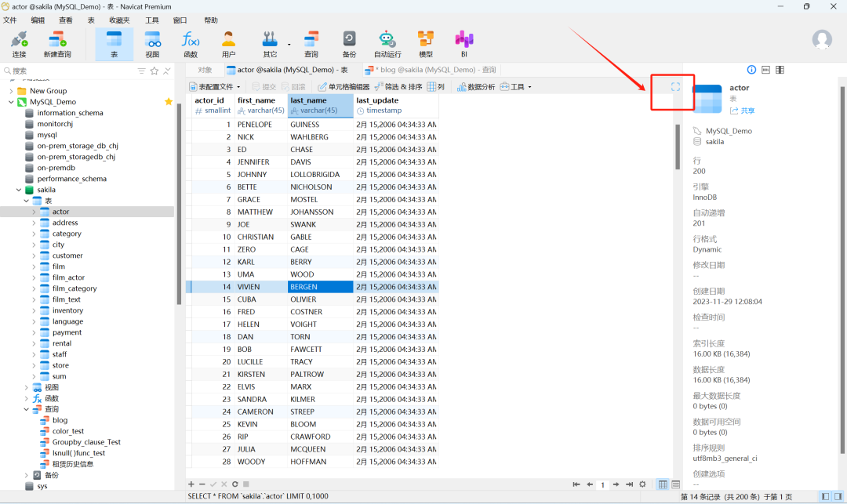Open the Backup (备份) toolbar icon
Image resolution: width=847 pixels, height=504 pixels.
(350, 44)
